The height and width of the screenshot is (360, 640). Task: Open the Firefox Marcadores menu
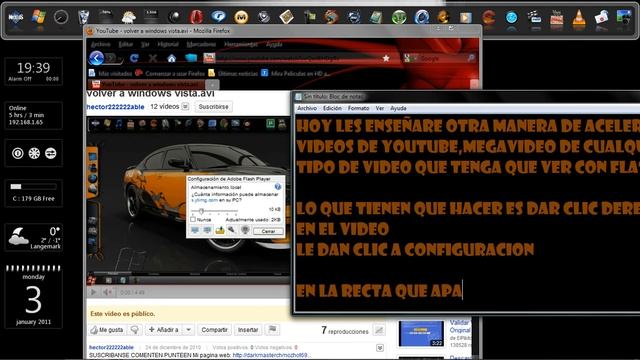point(201,44)
